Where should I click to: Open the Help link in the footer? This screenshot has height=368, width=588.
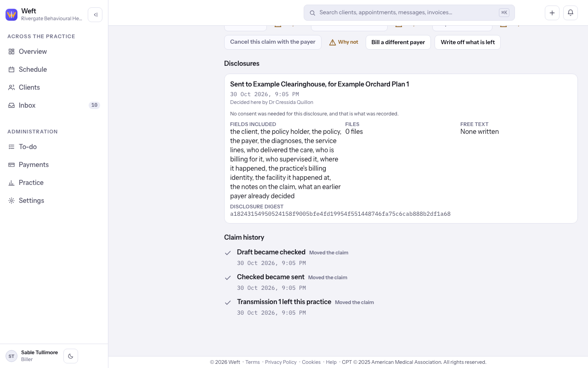[x=331, y=362]
